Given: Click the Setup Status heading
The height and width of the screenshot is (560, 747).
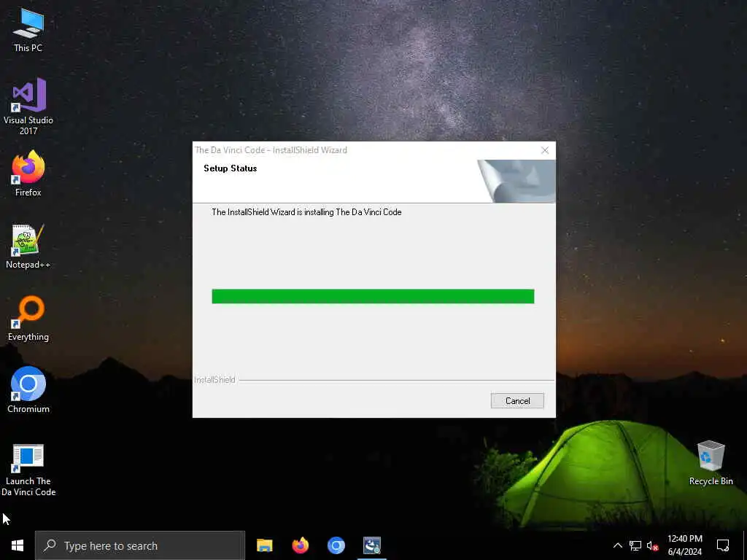Looking at the screenshot, I should click(x=230, y=168).
